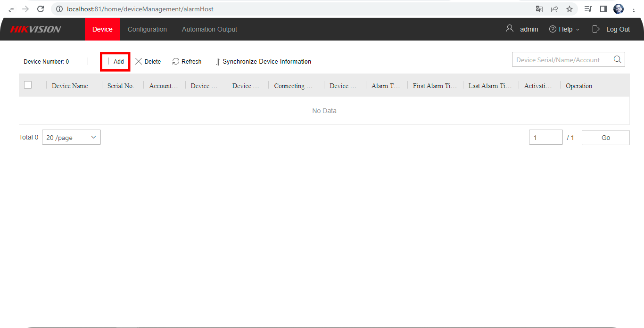Open the 20 /page dropdown

tap(71, 138)
